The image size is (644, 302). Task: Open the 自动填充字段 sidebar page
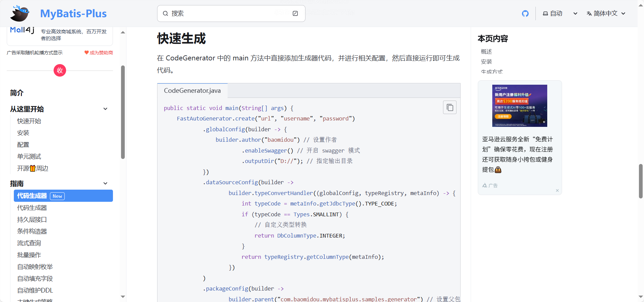(x=35, y=279)
